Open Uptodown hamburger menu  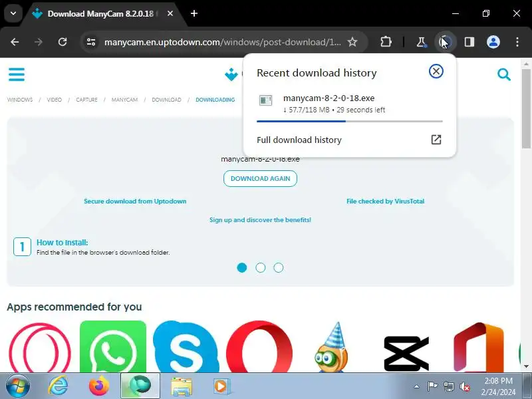point(17,74)
